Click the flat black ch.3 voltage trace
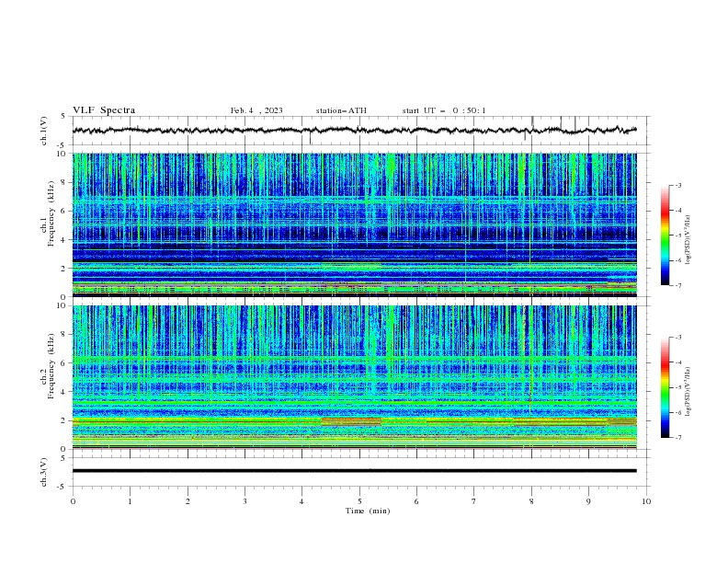 pyautogui.click(x=354, y=471)
